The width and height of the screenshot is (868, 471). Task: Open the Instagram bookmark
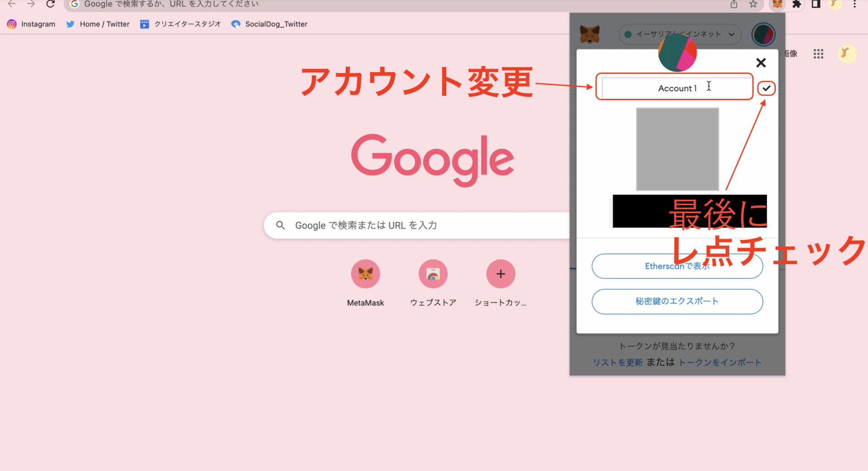tap(31, 24)
